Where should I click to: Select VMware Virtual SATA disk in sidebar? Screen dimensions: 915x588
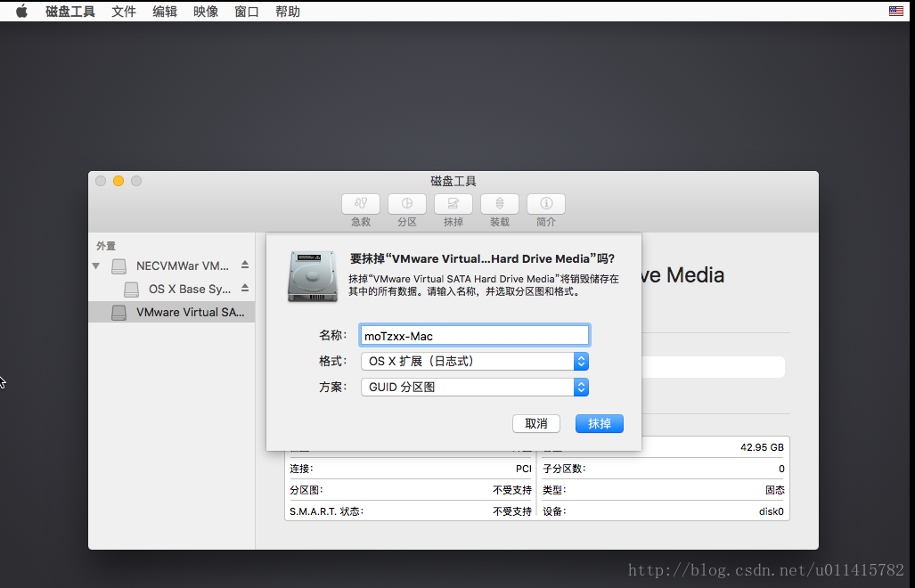point(178,313)
